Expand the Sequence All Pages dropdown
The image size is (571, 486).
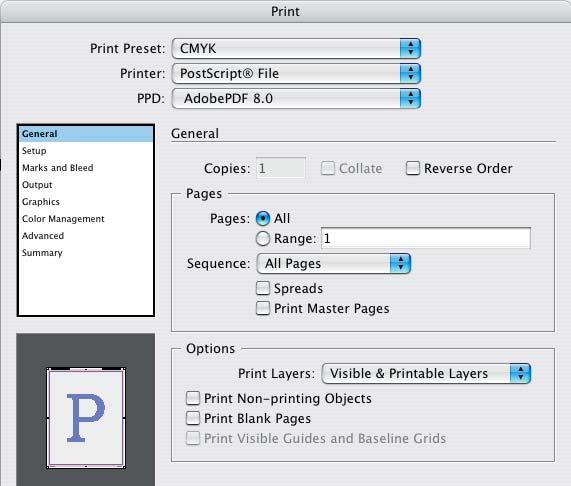334,264
